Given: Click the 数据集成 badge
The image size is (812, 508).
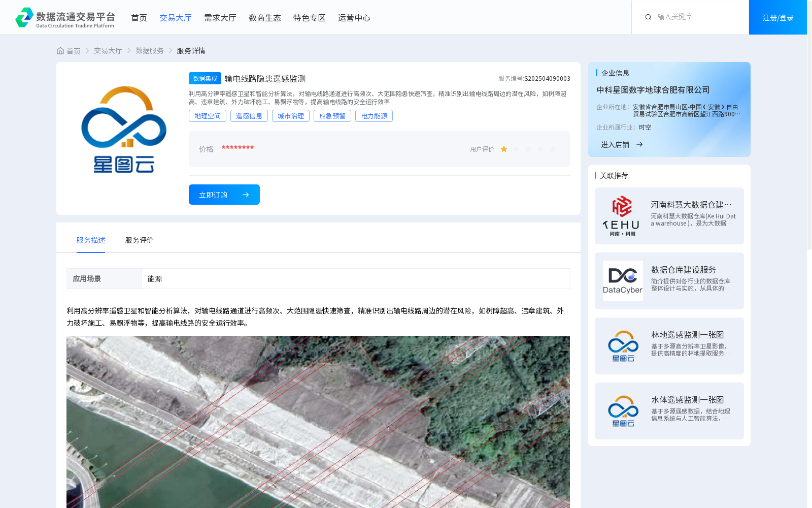Looking at the screenshot, I should 205,78.
